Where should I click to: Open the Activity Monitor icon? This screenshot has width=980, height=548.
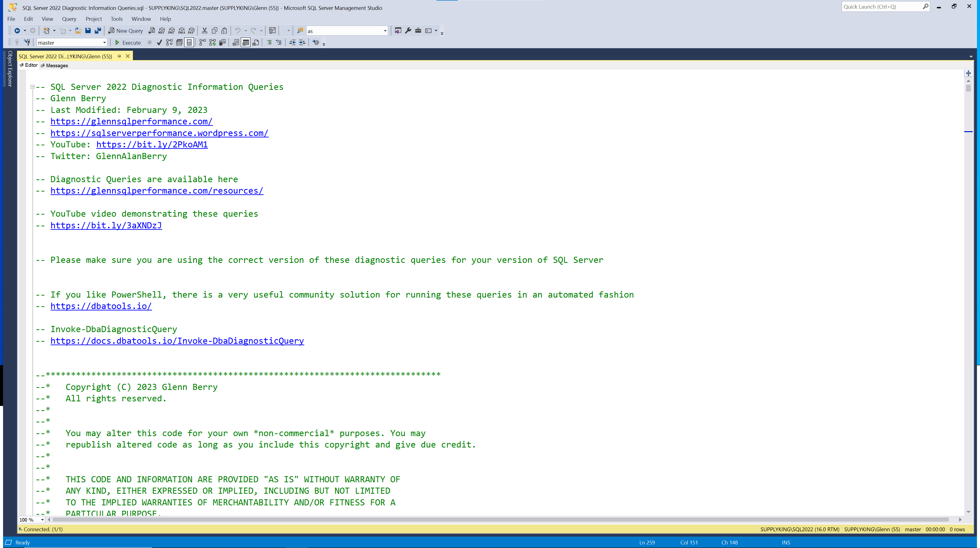click(272, 31)
